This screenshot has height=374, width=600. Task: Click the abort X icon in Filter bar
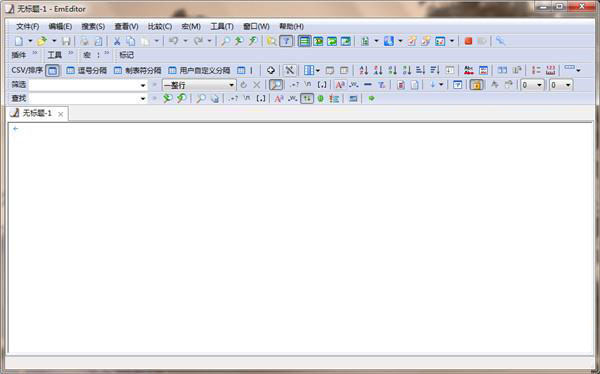tap(257, 85)
